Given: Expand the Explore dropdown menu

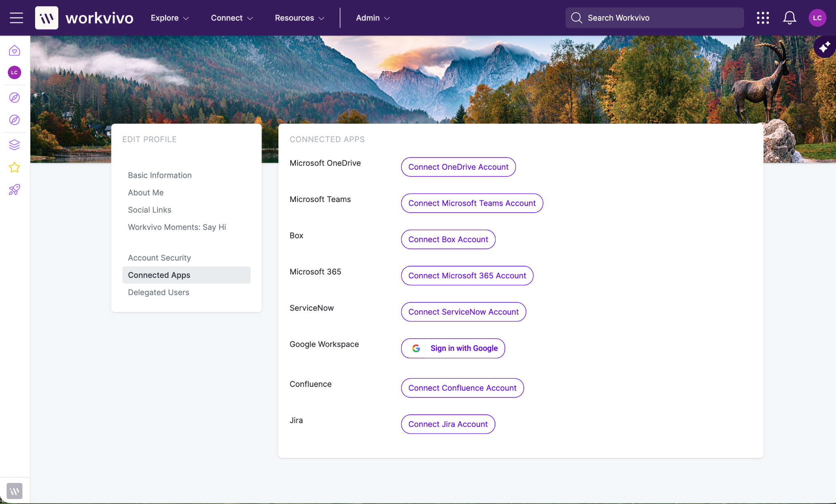Looking at the screenshot, I should 170,18.
